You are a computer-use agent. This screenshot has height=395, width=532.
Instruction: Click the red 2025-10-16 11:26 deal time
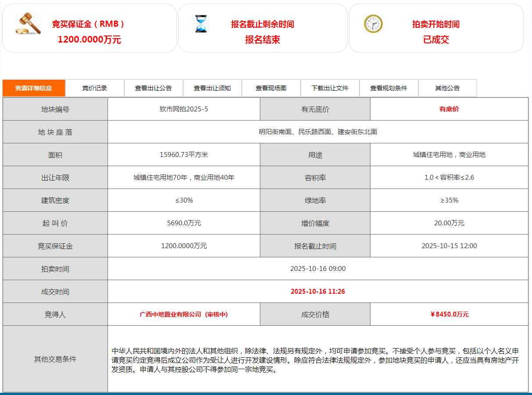318,292
